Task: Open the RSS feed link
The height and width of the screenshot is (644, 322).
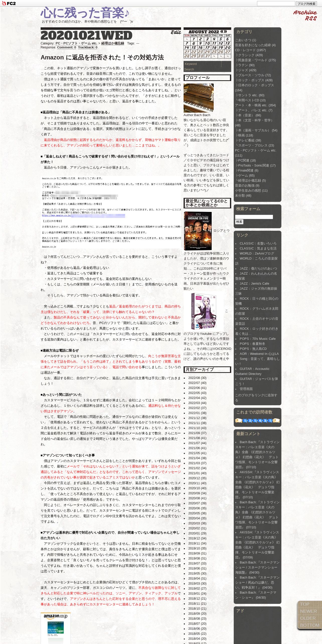Action: coord(311,18)
